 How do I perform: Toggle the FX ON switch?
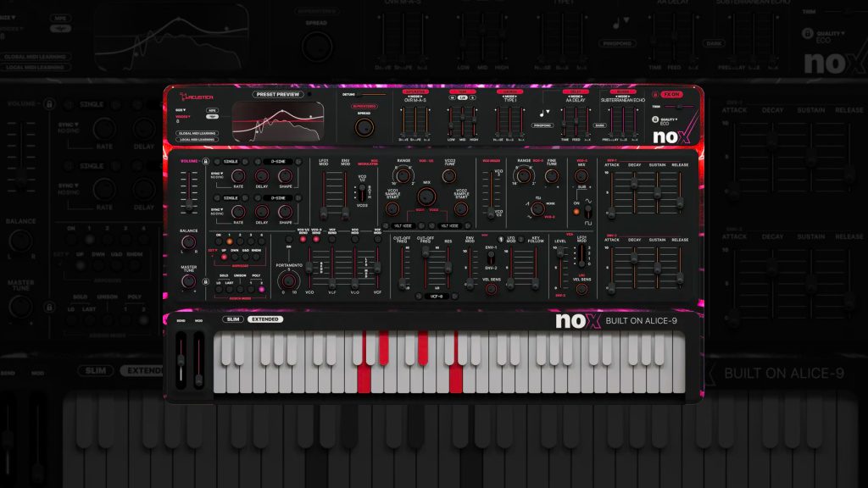[x=670, y=95]
